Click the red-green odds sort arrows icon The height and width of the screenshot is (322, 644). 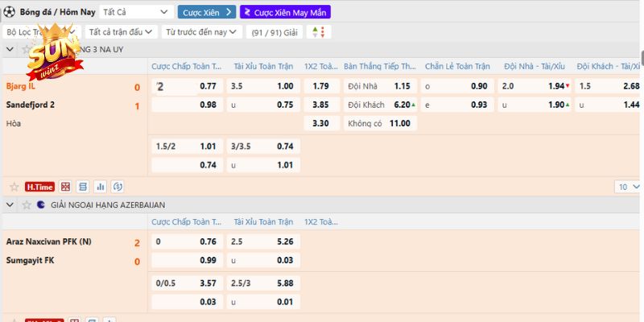coord(321,32)
